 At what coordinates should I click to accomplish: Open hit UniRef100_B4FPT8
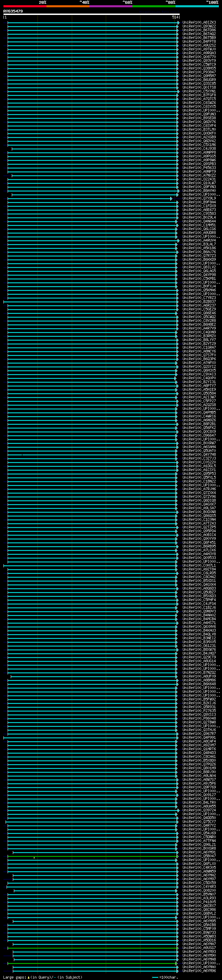[x=199, y=41]
